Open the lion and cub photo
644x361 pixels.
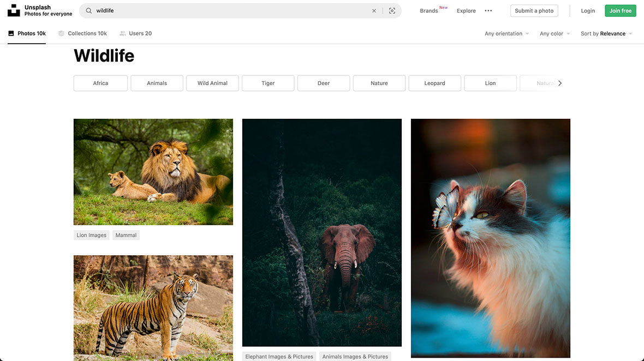click(153, 172)
